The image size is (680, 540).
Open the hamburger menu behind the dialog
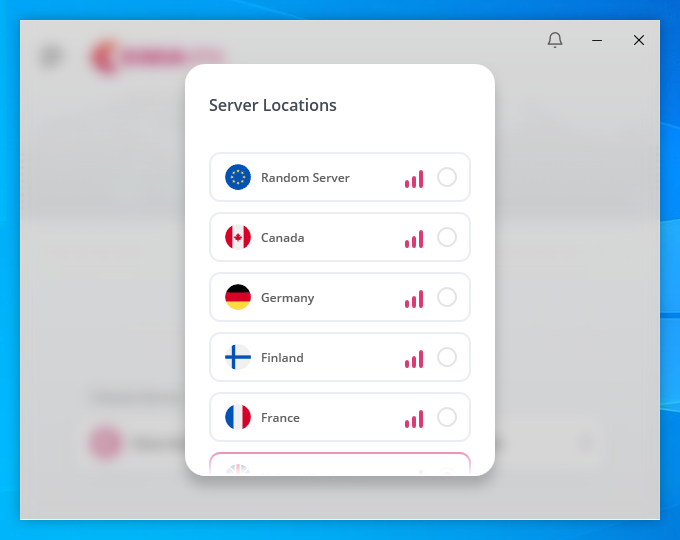pyautogui.click(x=50, y=56)
